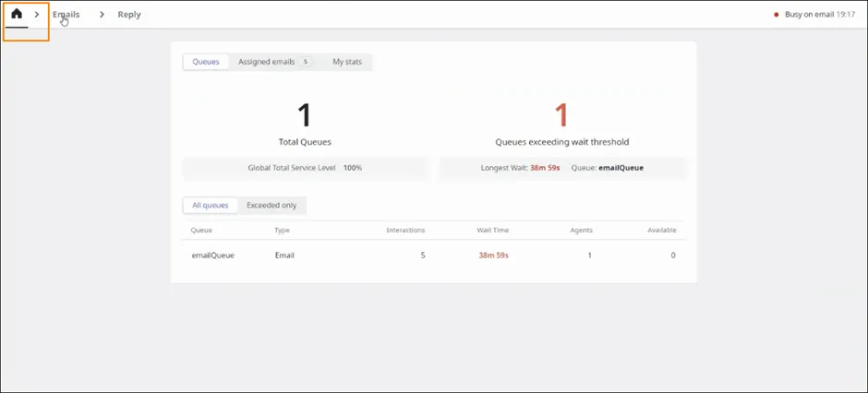Screen dimensions: 868x393
Task: Click Global Total Service Level 100%
Action: click(305, 168)
